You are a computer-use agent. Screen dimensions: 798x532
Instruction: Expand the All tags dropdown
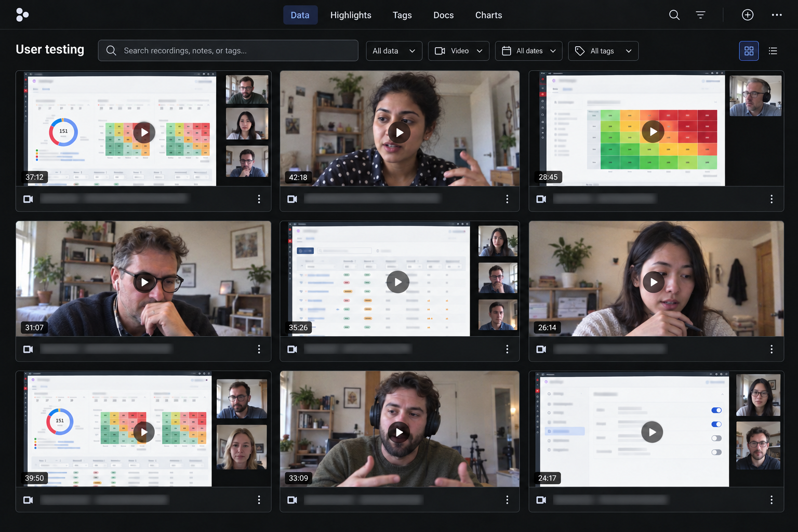point(603,51)
